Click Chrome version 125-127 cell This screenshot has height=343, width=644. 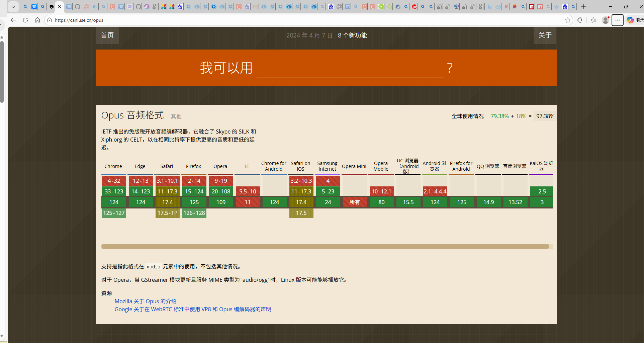[x=114, y=213]
